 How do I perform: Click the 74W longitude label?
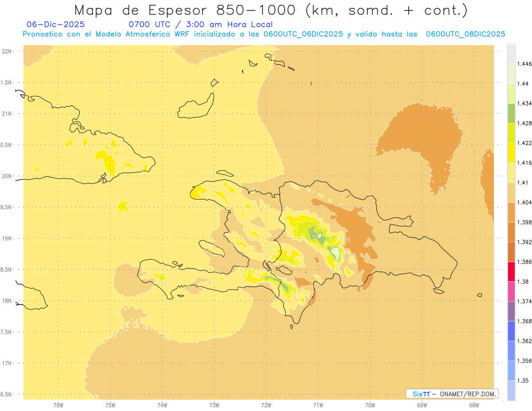pyautogui.click(x=162, y=405)
